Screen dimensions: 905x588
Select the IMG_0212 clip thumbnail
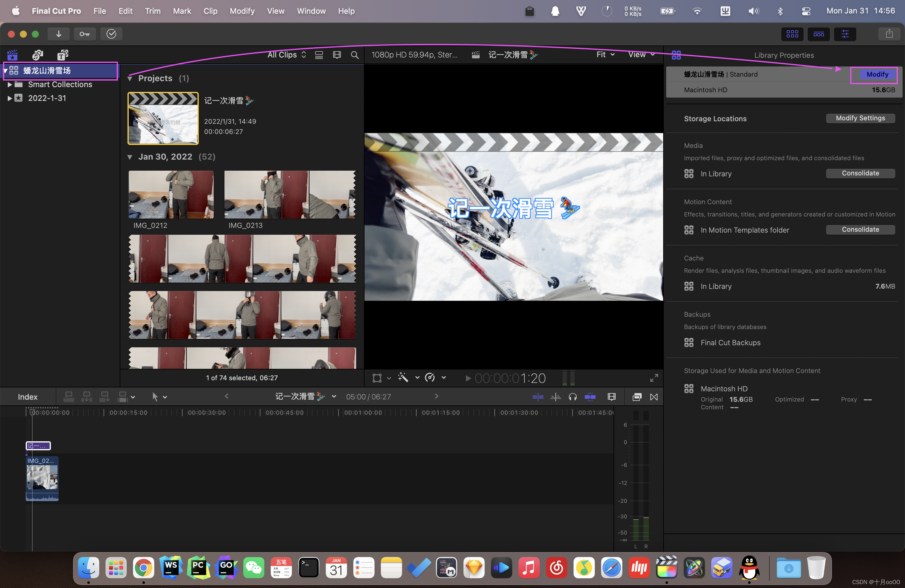tap(171, 194)
